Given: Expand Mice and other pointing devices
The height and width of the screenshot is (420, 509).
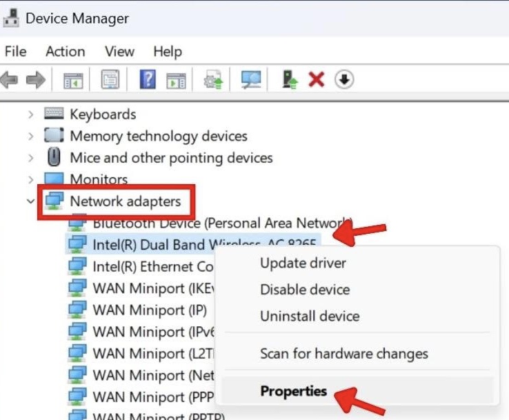Looking at the screenshot, I should pyautogui.click(x=31, y=158).
